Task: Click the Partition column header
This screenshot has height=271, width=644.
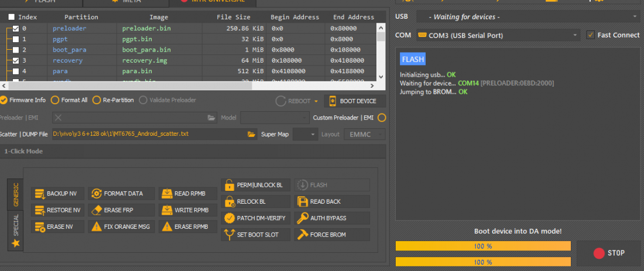Action: 81,17
